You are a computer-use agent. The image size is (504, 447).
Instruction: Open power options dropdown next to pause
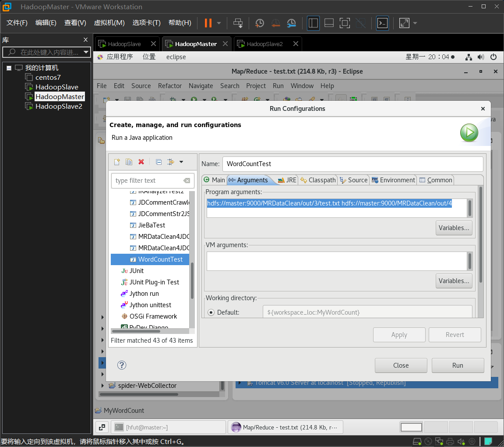(219, 23)
